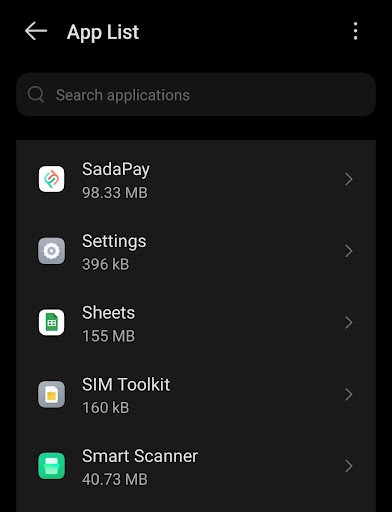Image resolution: width=392 pixels, height=512 pixels.
Task: Open Smart Scanner chevron arrow
Action: tap(349, 466)
